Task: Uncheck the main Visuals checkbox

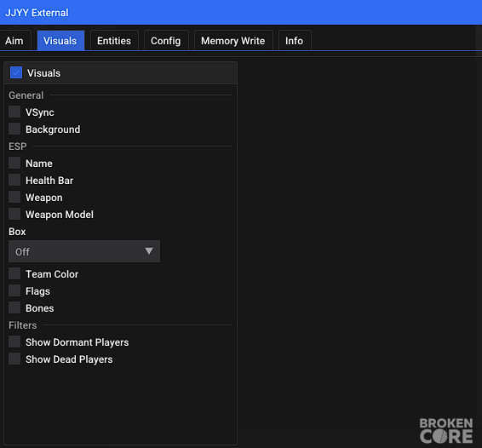Action: point(16,73)
